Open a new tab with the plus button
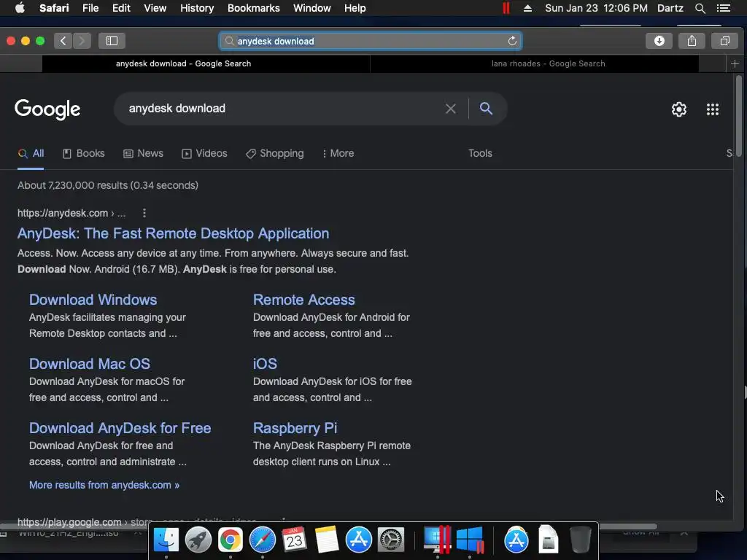747x560 pixels. click(735, 63)
